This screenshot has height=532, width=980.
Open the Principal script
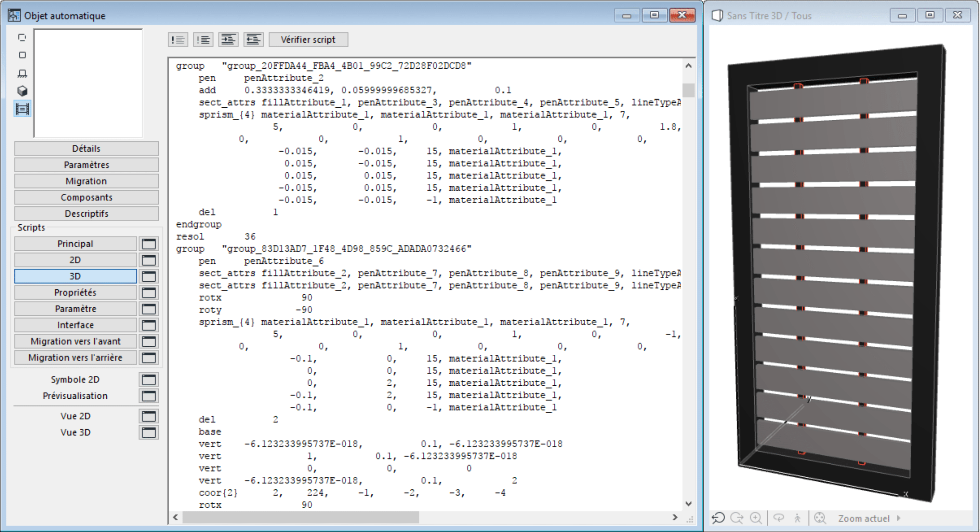click(x=75, y=244)
